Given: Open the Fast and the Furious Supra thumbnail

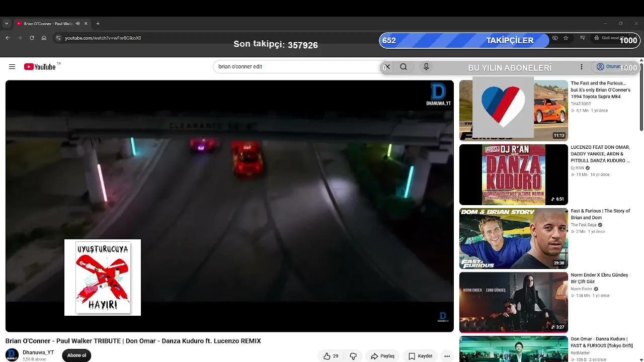Looking at the screenshot, I should pos(514,111).
